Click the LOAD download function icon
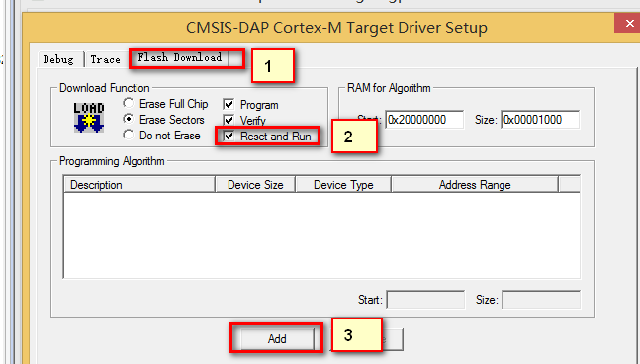Screen dimensions: 640x364 click(x=89, y=118)
